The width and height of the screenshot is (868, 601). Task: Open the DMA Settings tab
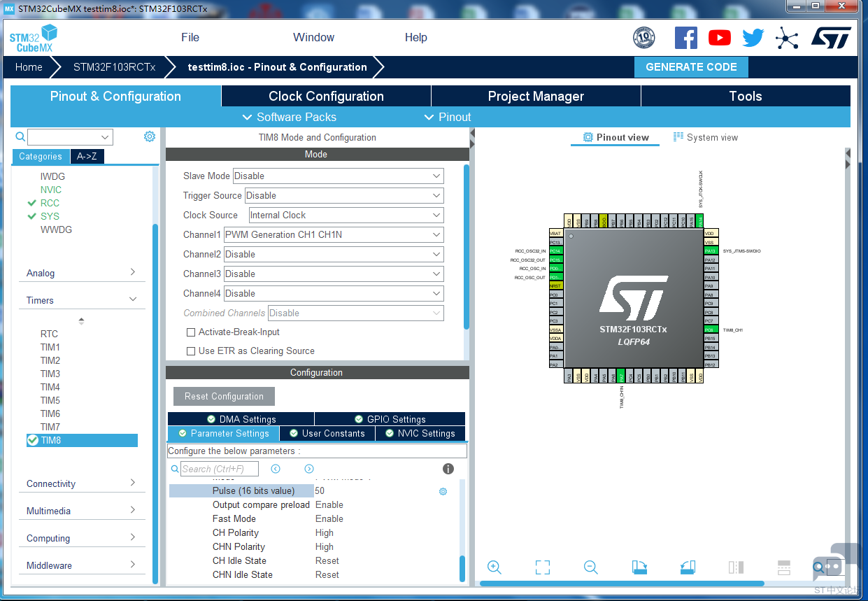(241, 419)
